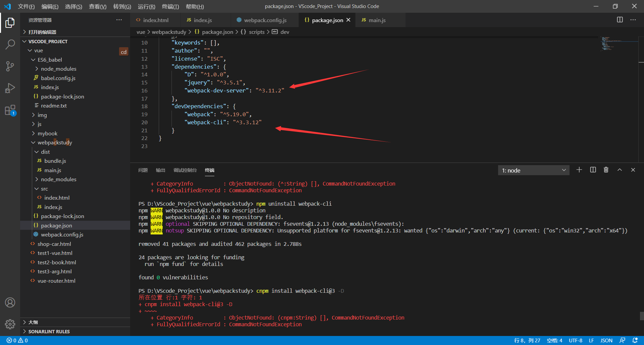Expand node_modules under ES6_babel
Viewport: 644px width, 345px height.
point(75,69)
